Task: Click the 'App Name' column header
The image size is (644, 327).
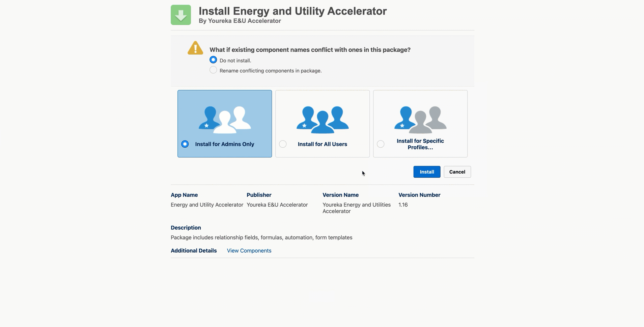Action: 184,195
